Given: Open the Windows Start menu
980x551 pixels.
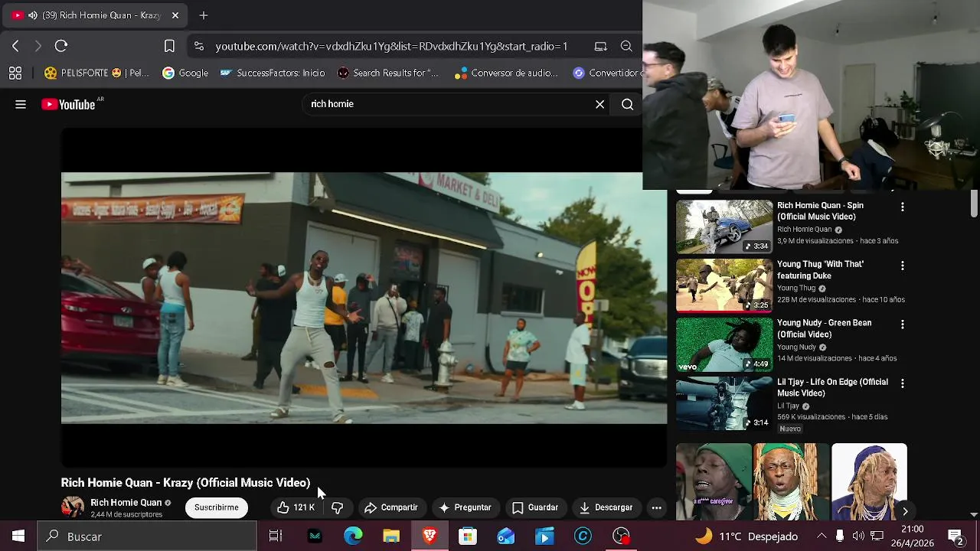Looking at the screenshot, I should click(18, 536).
